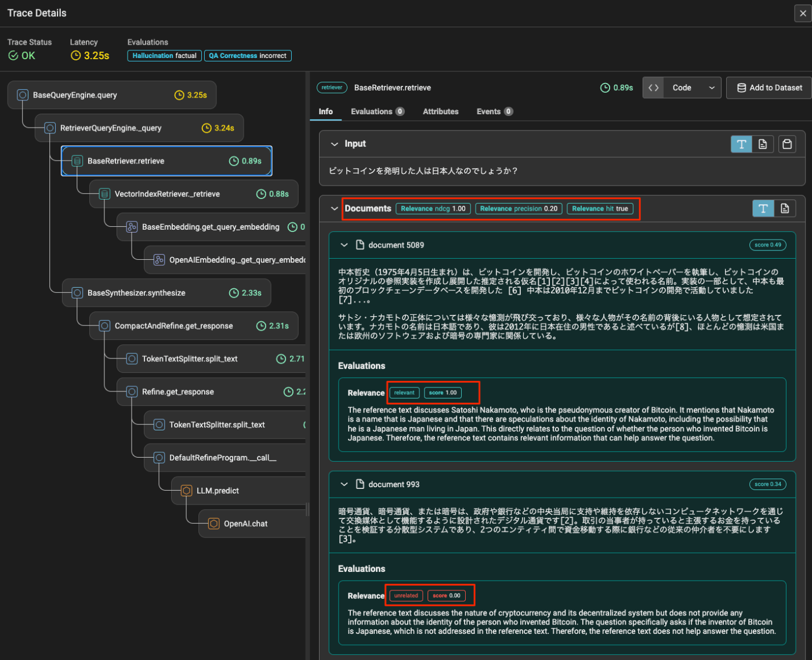This screenshot has width=812, height=660.
Task: Click the trace latency clock icon
Action: pos(76,56)
